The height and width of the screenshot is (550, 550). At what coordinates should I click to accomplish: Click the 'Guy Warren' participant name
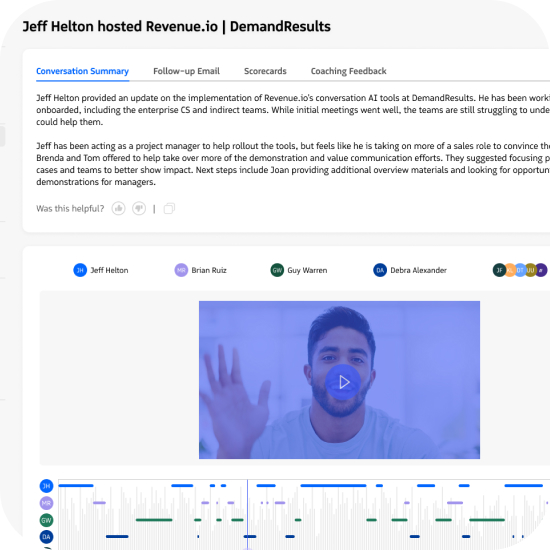(307, 270)
